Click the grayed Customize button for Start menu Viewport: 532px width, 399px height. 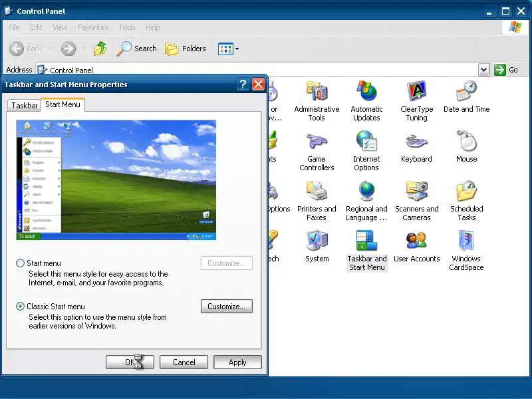point(226,263)
